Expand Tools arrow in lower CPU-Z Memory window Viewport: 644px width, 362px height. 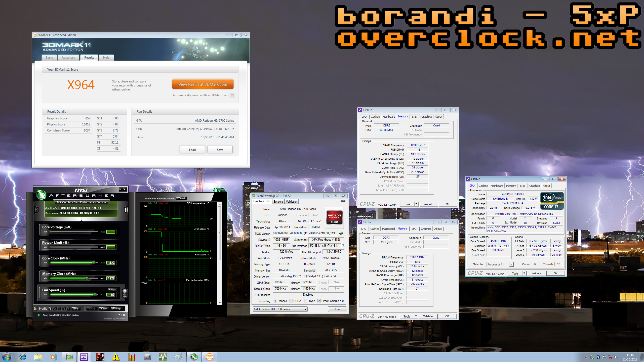tap(416, 316)
